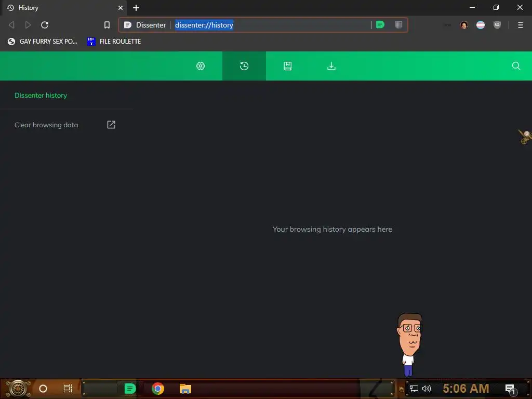Image resolution: width=532 pixels, height=399 pixels.
Task: Close the History tab
Action: point(121,7)
